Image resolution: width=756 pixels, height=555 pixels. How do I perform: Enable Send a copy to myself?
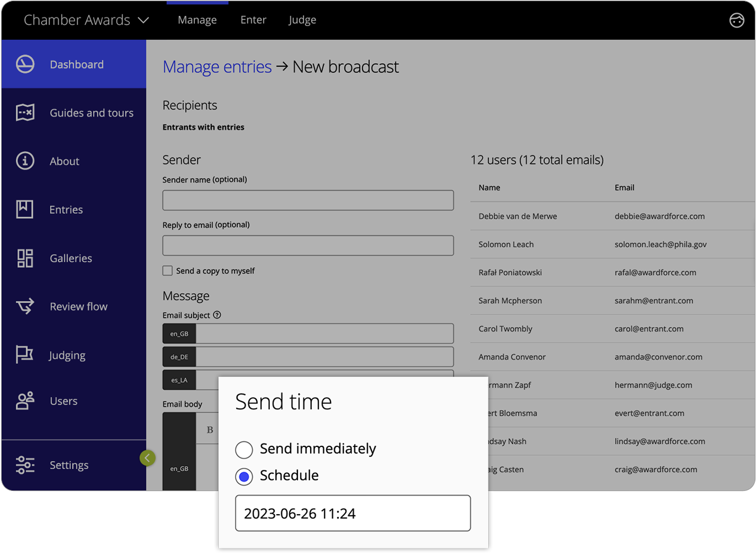167,270
